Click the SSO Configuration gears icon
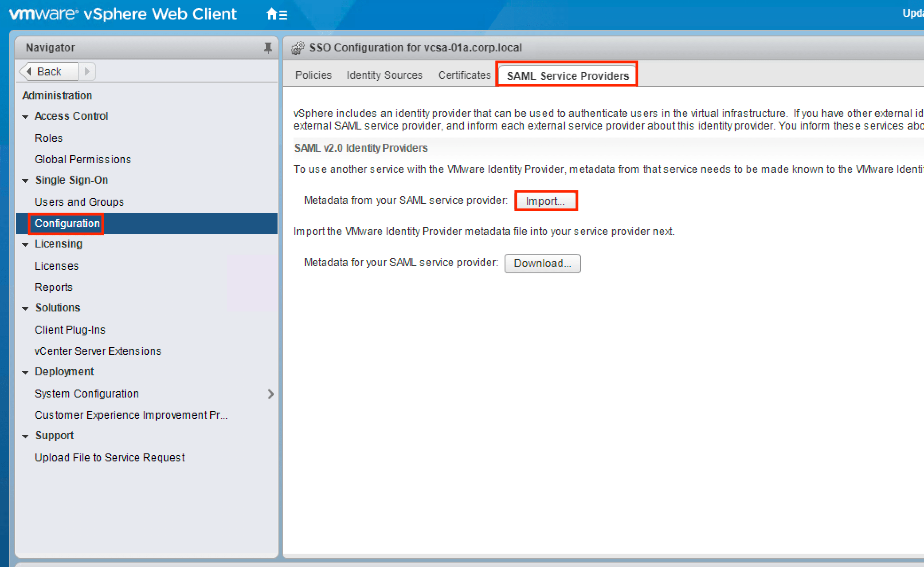 click(x=298, y=47)
